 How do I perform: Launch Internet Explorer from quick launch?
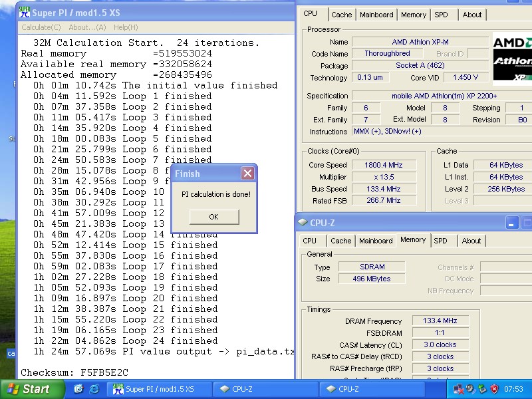click(94, 389)
